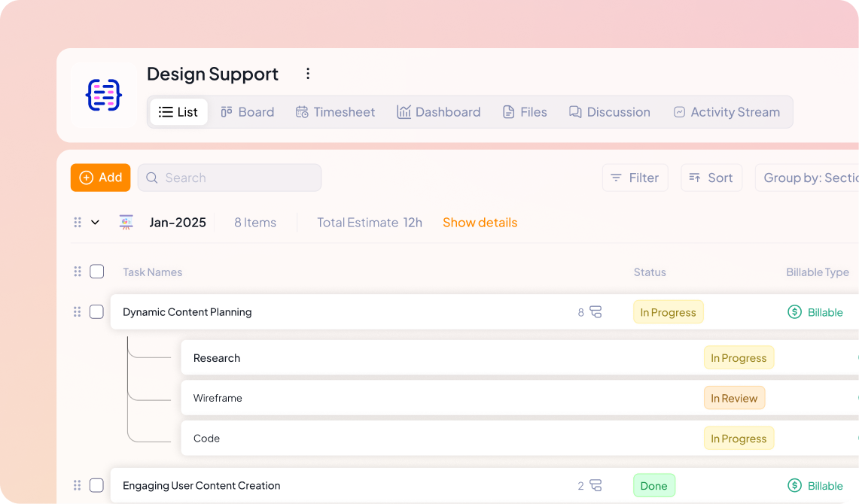Open the Discussion tab
859x504 pixels.
[x=609, y=112]
